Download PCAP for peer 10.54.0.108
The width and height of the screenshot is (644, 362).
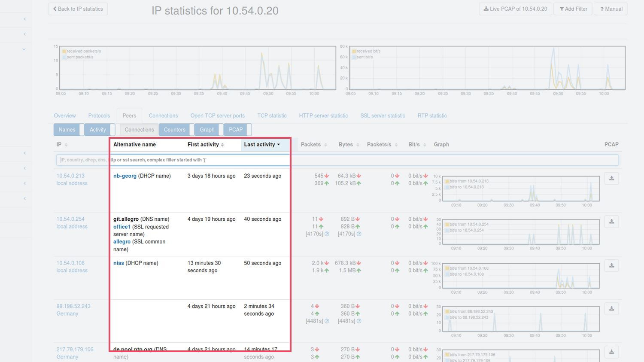coord(611,265)
